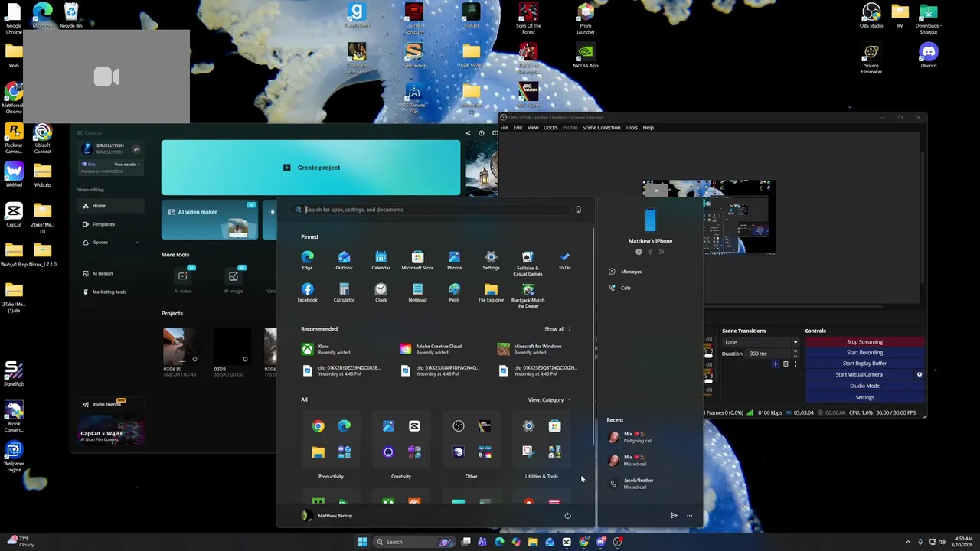The height and width of the screenshot is (551, 980).
Task: Open the OBS Tools menu
Action: coord(631,128)
